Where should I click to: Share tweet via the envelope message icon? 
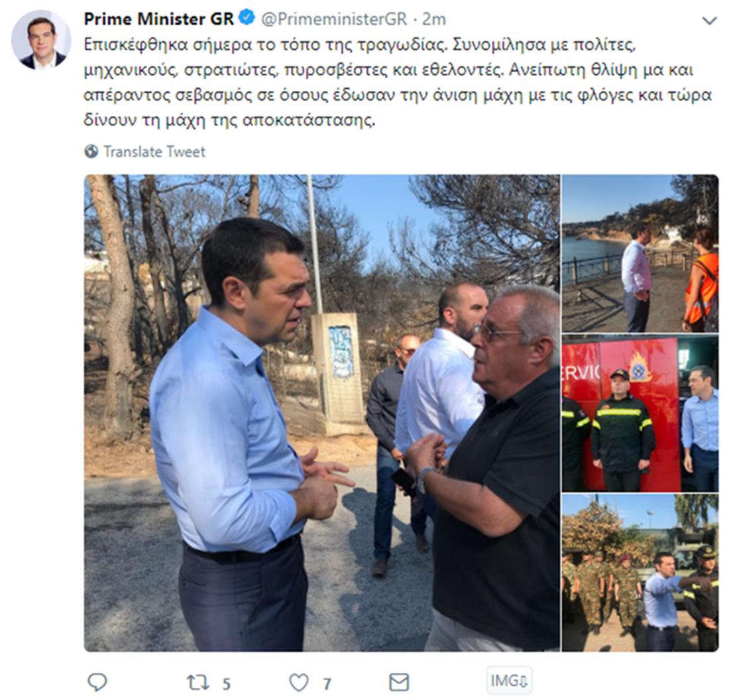click(x=399, y=682)
